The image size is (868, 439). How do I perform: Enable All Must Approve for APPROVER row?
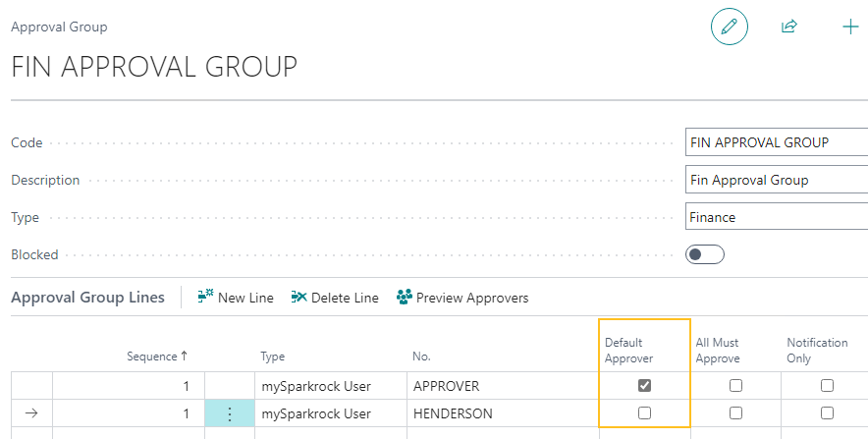click(735, 386)
